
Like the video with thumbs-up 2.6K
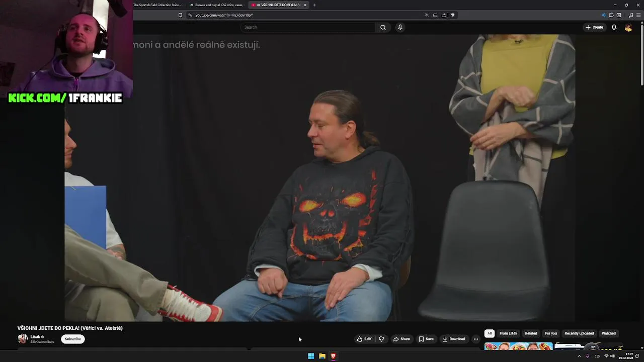coord(364,339)
